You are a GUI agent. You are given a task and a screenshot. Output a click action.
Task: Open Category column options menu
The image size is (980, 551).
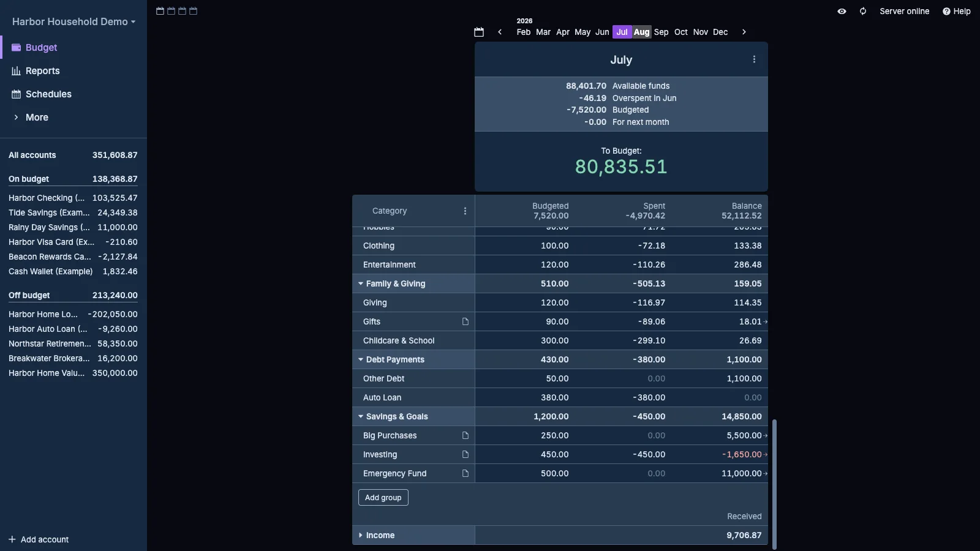(465, 211)
